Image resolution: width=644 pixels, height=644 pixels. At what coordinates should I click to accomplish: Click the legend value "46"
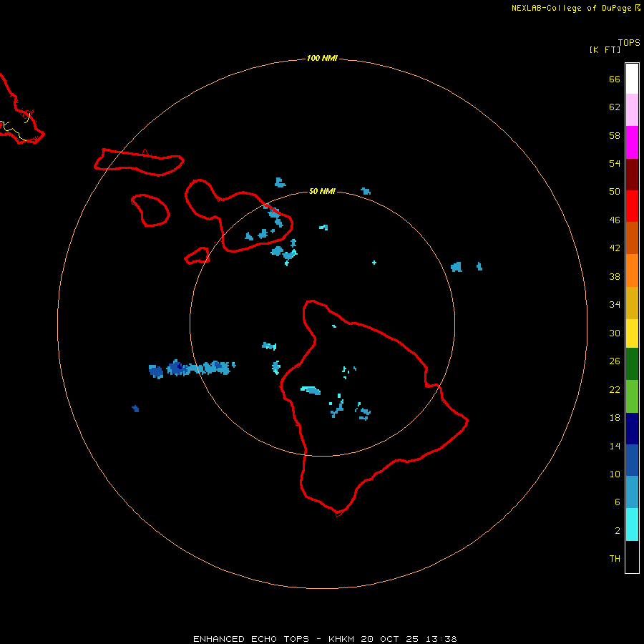click(615, 220)
